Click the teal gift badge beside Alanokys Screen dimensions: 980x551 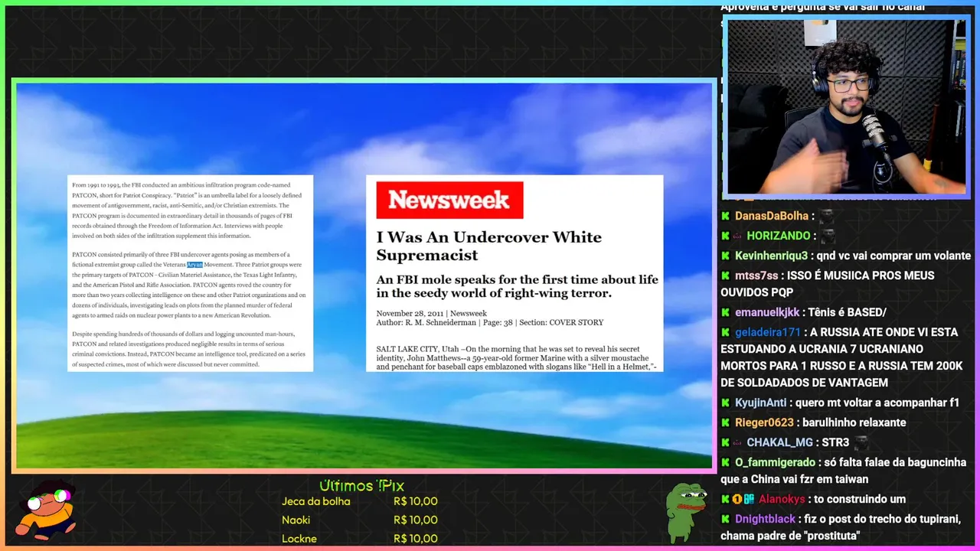click(750, 499)
